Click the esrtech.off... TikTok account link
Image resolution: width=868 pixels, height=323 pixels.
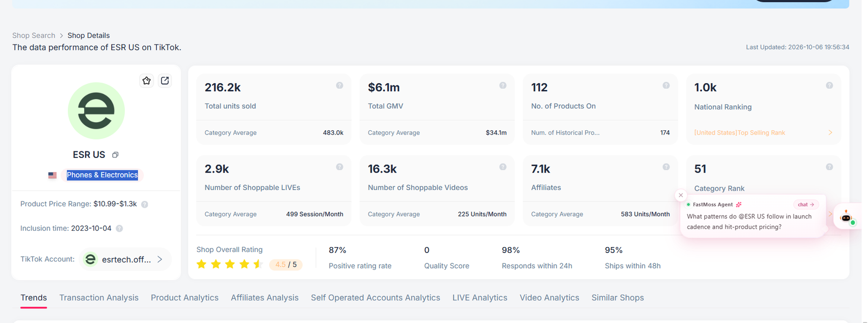click(126, 259)
